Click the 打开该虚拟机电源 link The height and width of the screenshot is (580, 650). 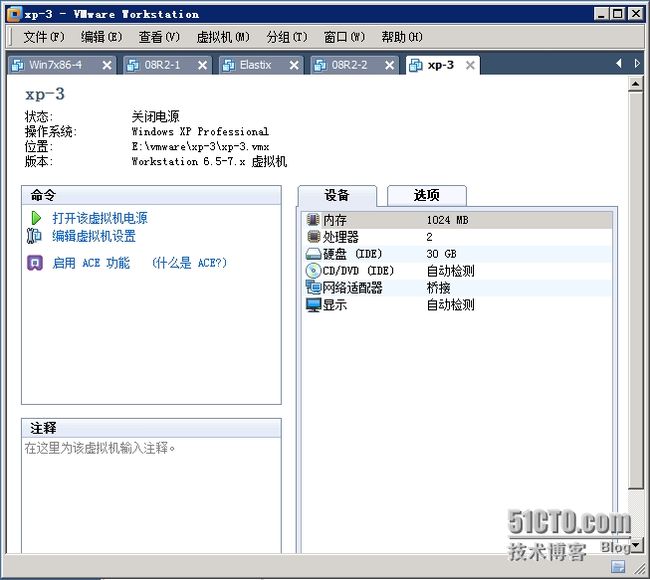100,218
